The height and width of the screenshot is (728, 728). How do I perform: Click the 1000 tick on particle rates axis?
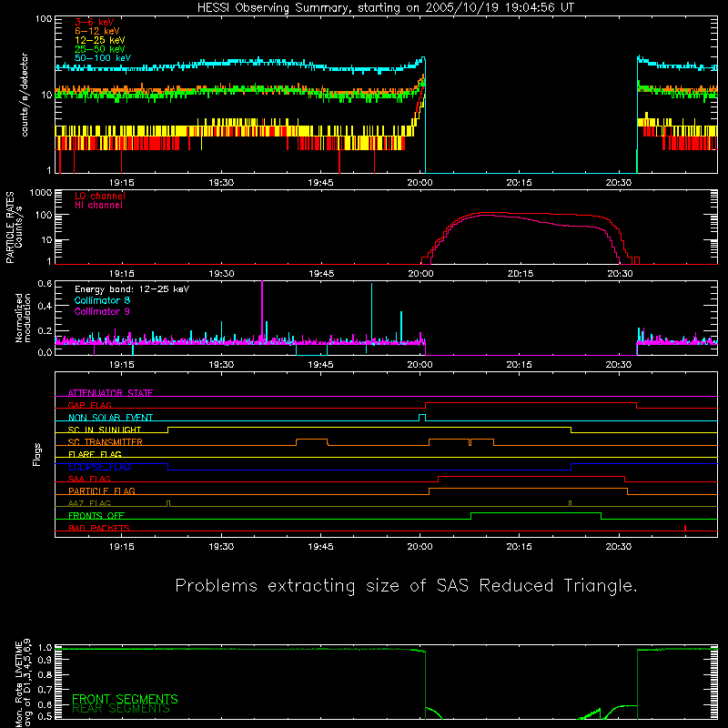[x=40, y=192]
